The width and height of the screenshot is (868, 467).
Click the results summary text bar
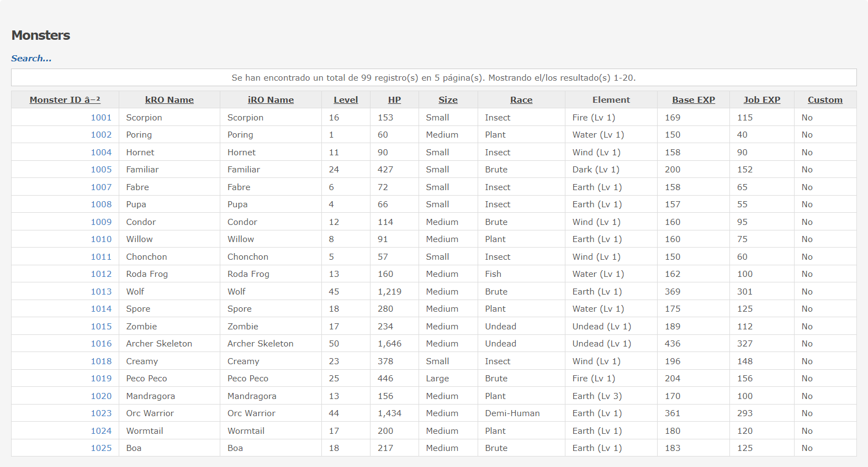434,77
